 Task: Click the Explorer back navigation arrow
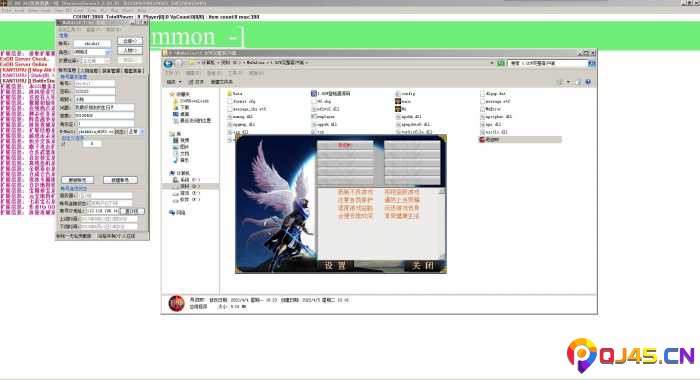[x=168, y=63]
